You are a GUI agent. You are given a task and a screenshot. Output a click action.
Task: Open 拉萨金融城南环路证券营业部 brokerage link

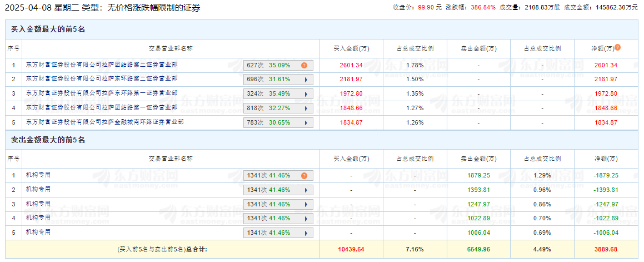104,121
